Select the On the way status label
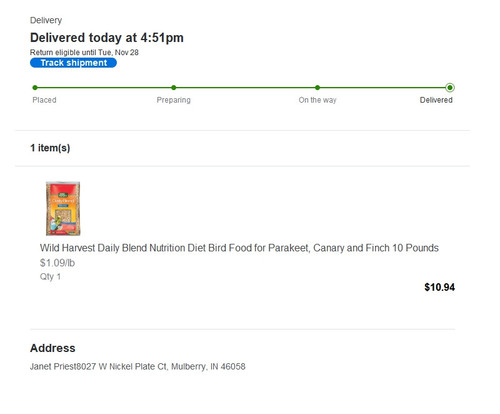This screenshot has width=500, height=414. 317,100
